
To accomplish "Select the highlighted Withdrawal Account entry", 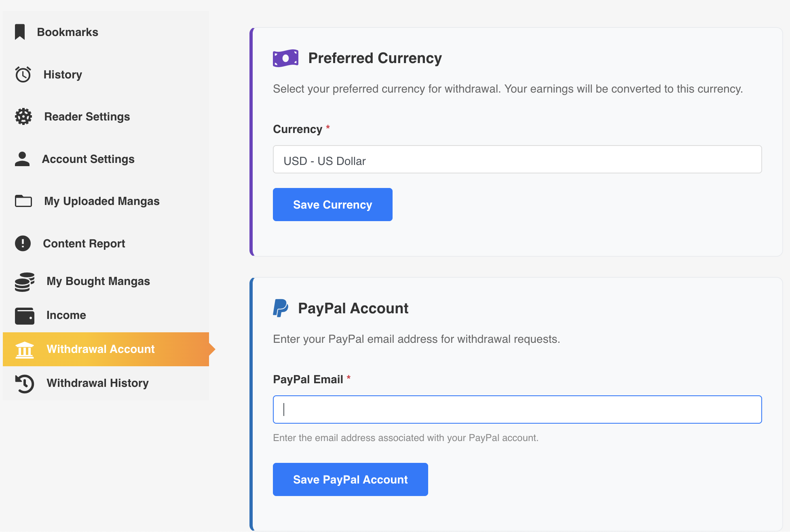I will pos(100,349).
